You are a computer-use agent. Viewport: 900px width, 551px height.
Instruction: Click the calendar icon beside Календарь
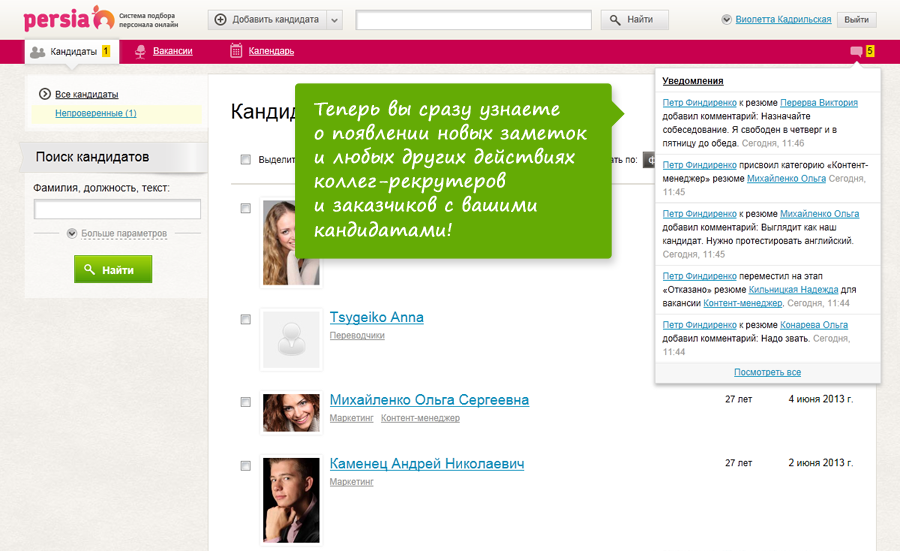pos(236,51)
